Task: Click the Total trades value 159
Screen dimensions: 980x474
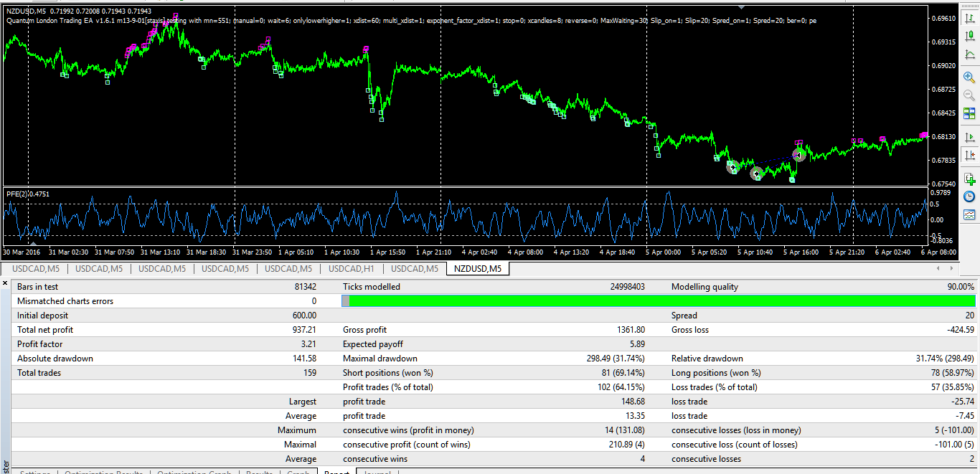Action: (311, 373)
